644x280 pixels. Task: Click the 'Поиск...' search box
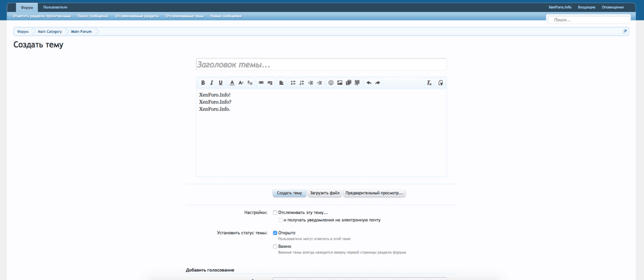click(588, 20)
